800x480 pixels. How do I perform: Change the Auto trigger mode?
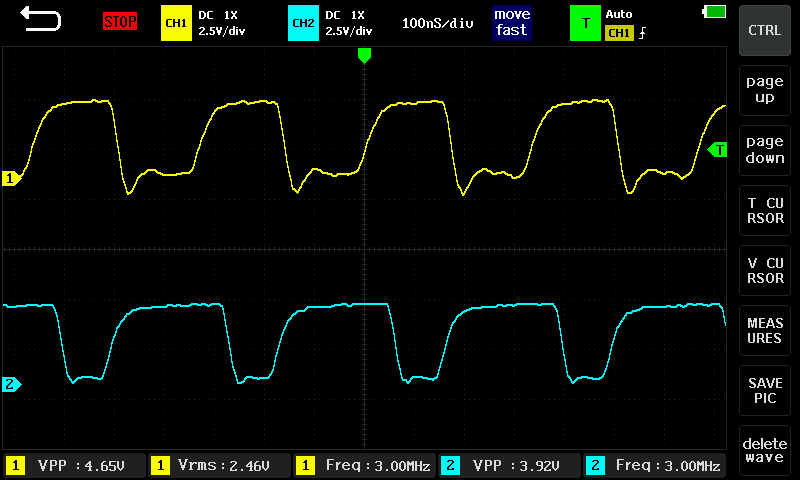tap(620, 15)
